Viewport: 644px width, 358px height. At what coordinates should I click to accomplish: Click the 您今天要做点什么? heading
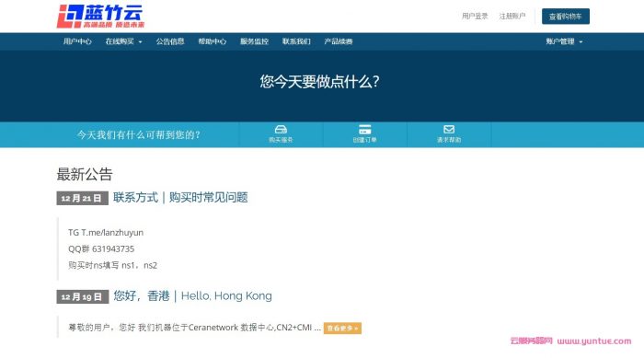coord(319,81)
